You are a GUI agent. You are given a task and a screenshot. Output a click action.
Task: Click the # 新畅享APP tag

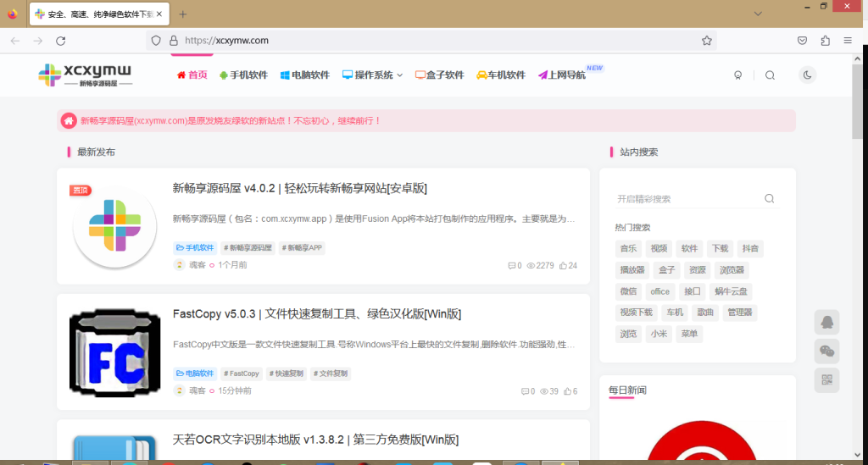pos(302,247)
